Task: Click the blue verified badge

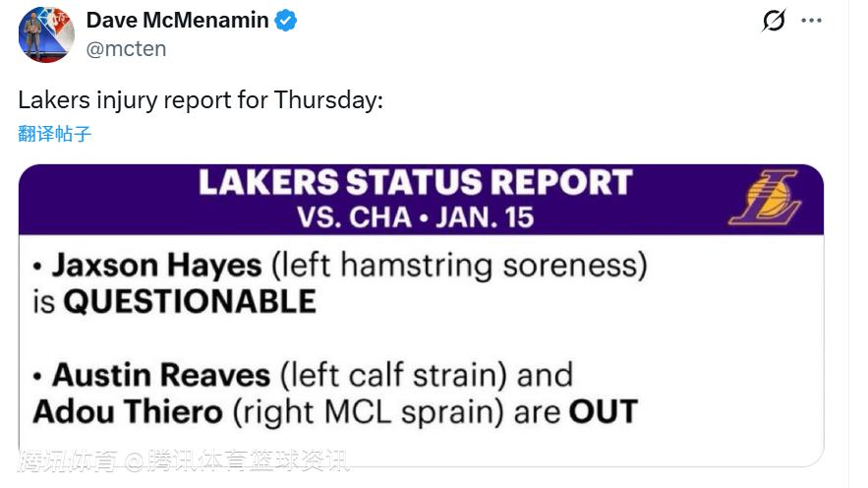Action: 286,21
